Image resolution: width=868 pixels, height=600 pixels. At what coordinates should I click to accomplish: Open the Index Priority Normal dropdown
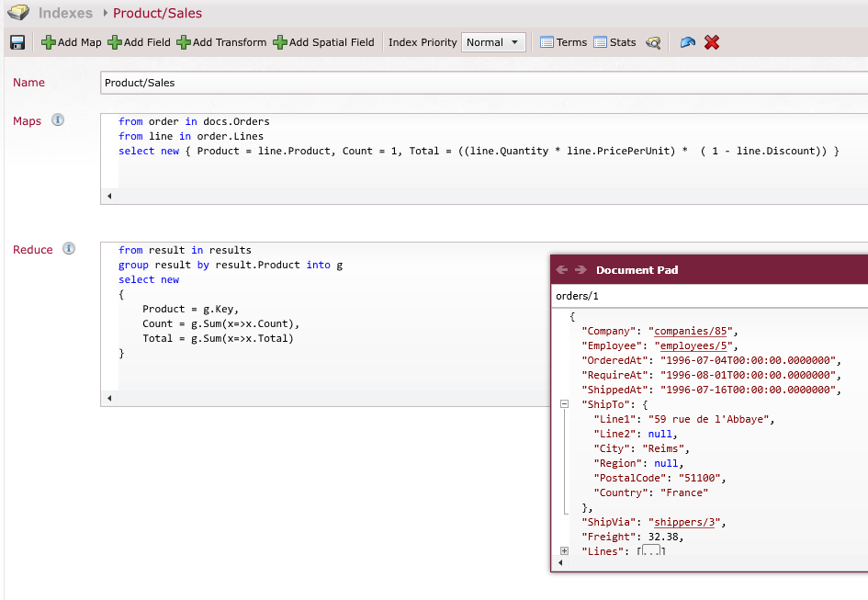click(x=492, y=42)
